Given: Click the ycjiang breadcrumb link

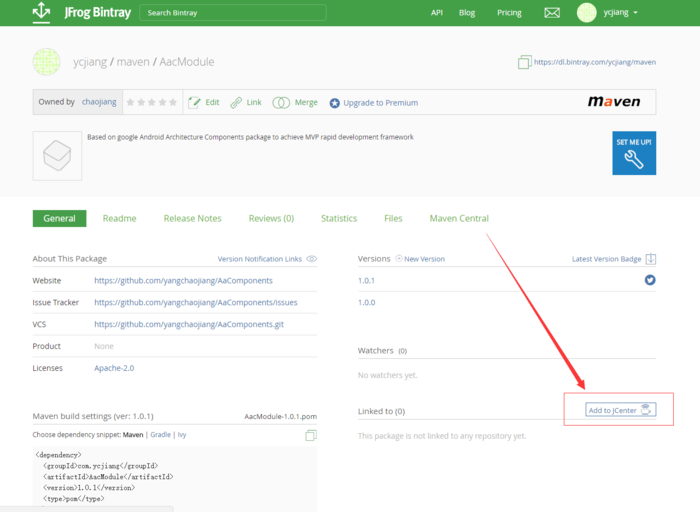Looking at the screenshot, I should [x=90, y=62].
